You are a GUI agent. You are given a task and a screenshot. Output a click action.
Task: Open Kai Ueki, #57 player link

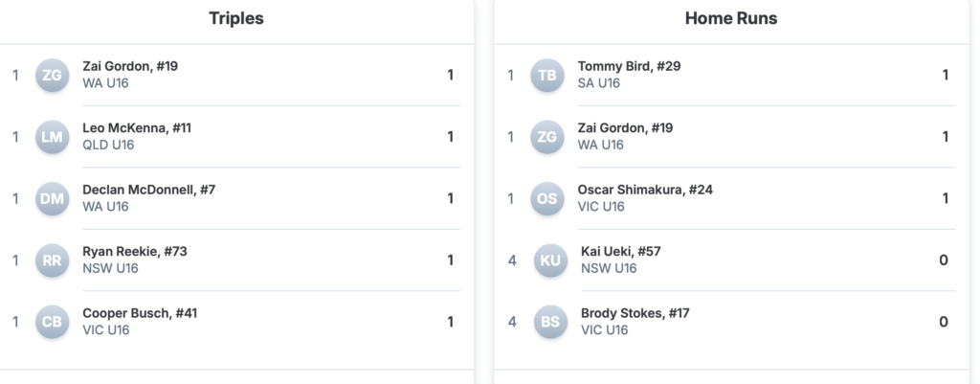pyautogui.click(x=620, y=252)
